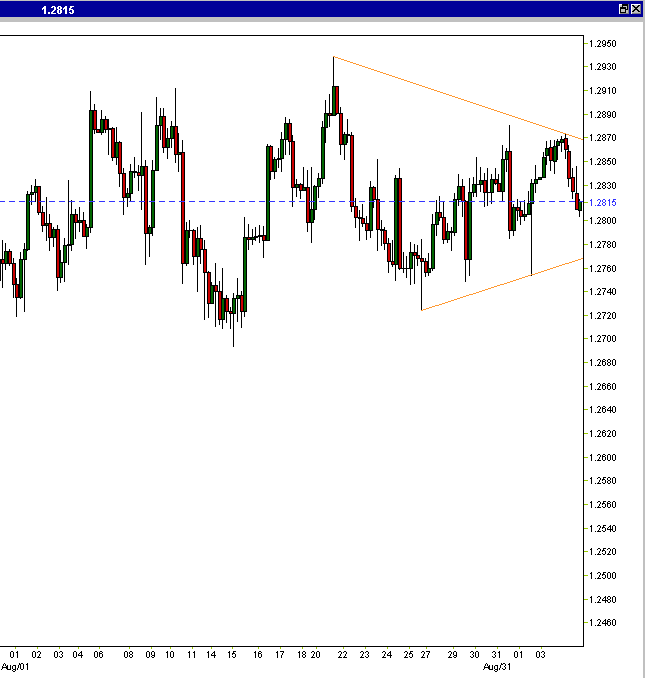Click the 1.2660 price axis label
The height and width of the screenshot is (678, 645).
(603, 387)
